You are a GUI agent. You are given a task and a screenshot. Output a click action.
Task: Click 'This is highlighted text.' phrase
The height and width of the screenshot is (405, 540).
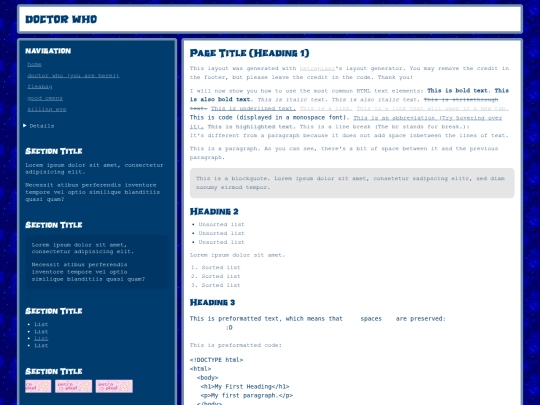pyautogui.click(x=252, y=127)
